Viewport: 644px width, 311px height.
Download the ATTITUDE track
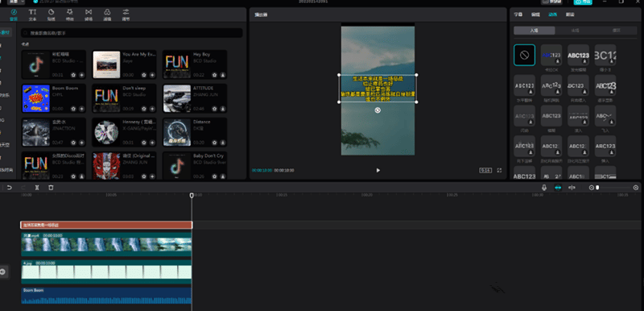tap(222, 109)
